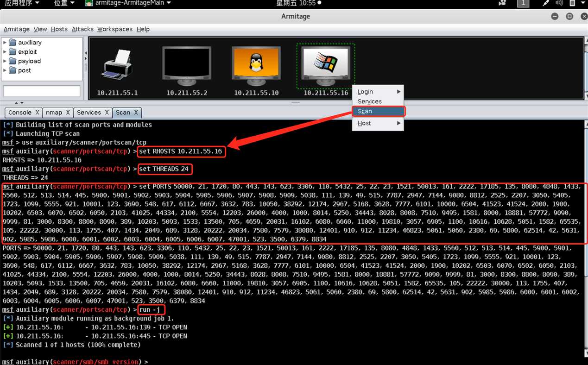Click the split pane up arrow
588x365 pixels.
click(x=16, y=103)
